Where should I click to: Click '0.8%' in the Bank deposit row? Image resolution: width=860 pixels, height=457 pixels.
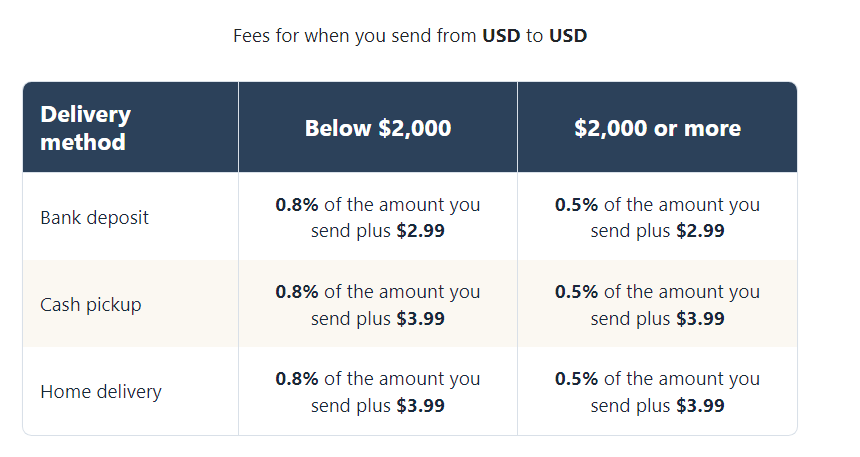(297, 205)
